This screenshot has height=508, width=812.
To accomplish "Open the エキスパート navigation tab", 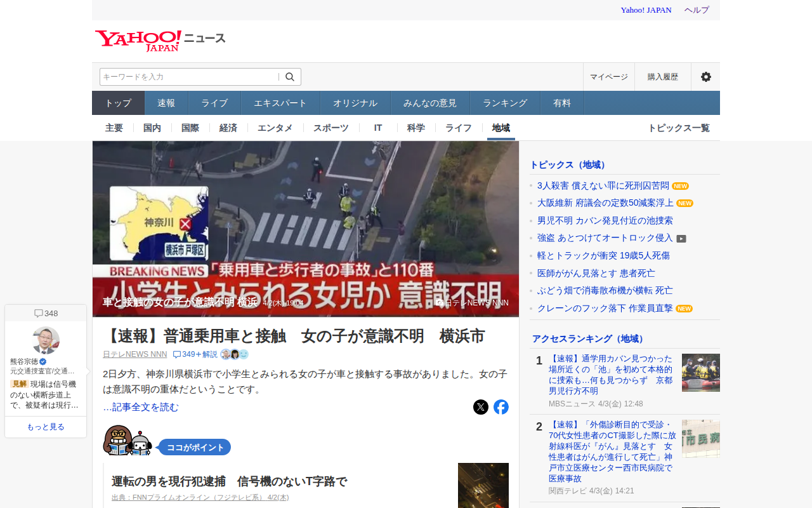I will tap(280, 103).
